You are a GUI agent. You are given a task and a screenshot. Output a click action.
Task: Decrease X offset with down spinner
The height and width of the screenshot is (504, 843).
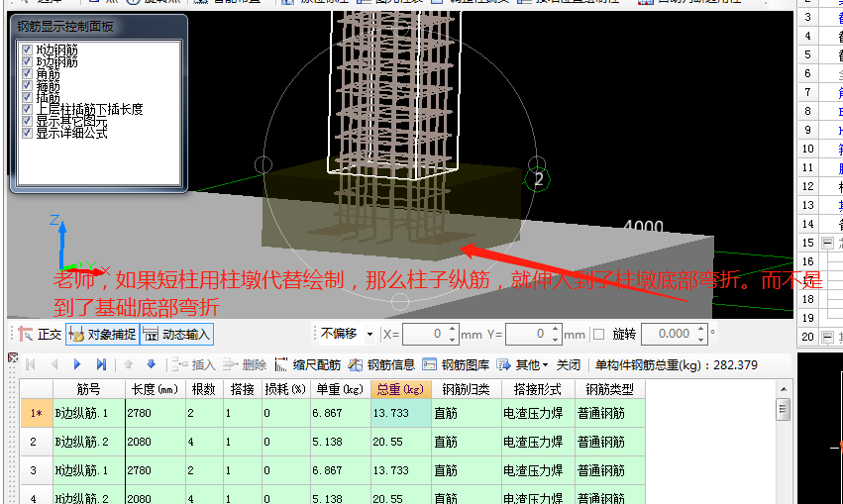(452, 339)
